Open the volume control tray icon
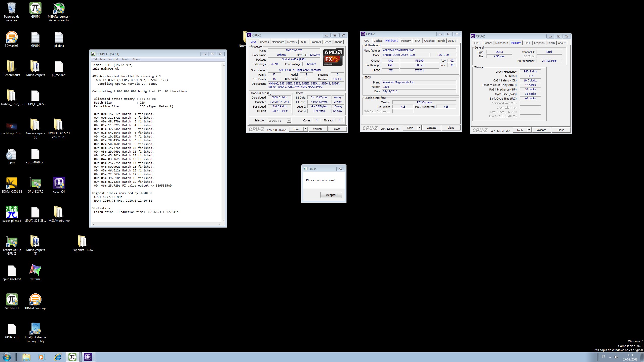 coord(616,357)
